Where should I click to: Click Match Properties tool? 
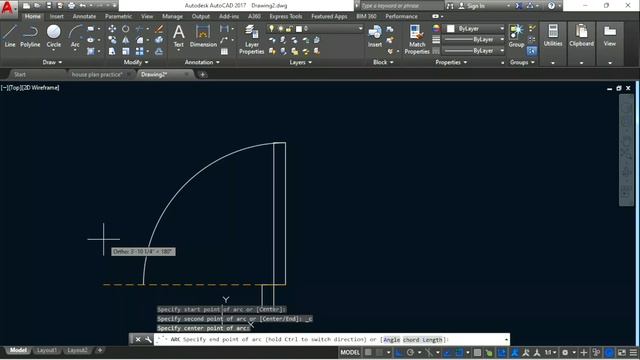pos(417,39)
